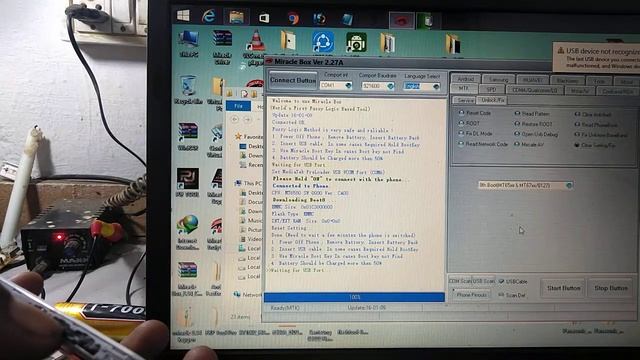Open Internet Explorer from the taskbar
Image resolution: width=640 pixels, height=360 pixels.
click(209, 17)
